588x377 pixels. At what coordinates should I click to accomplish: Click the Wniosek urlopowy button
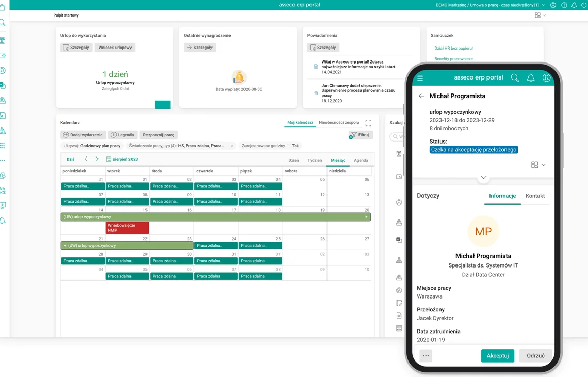pos(115,48)
